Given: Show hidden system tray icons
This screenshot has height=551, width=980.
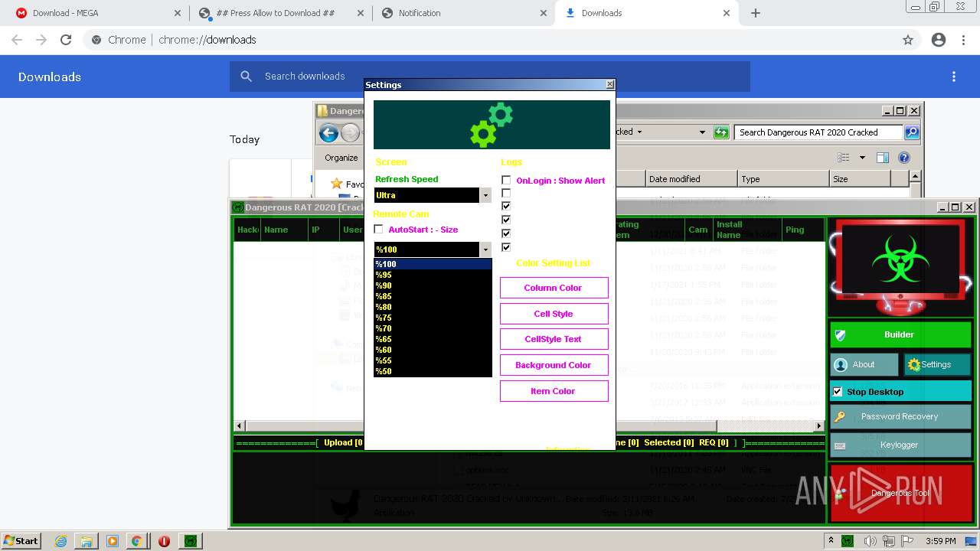Looking at the screenshot, I should pyautogui.click(x=831, y=541).
